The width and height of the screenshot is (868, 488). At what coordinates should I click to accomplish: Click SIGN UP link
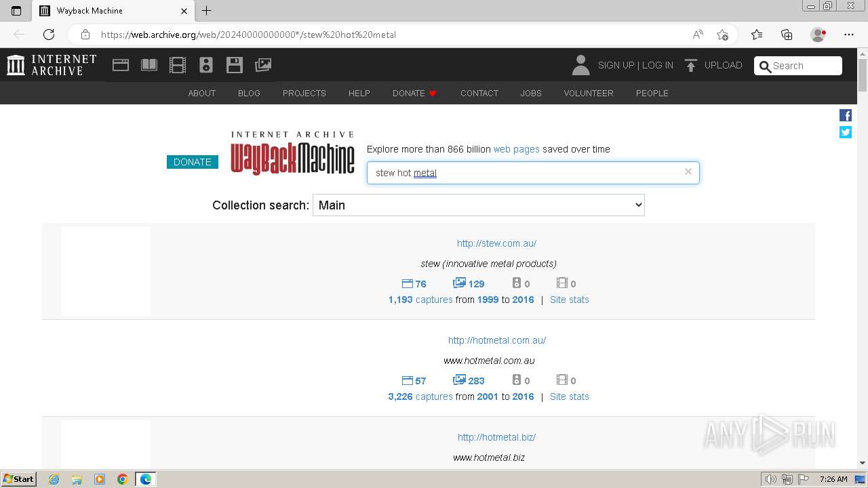click(x=616, y=65)
